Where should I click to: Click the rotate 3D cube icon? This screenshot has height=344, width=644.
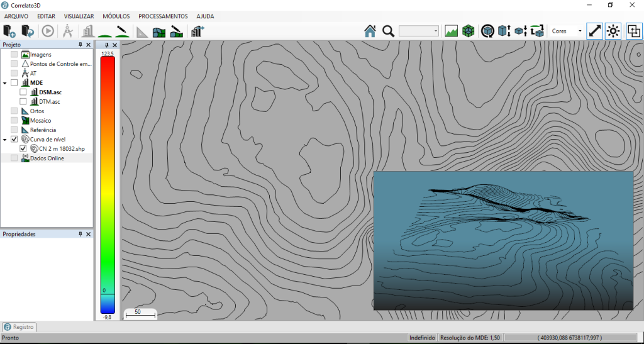(x=487, y=31)
